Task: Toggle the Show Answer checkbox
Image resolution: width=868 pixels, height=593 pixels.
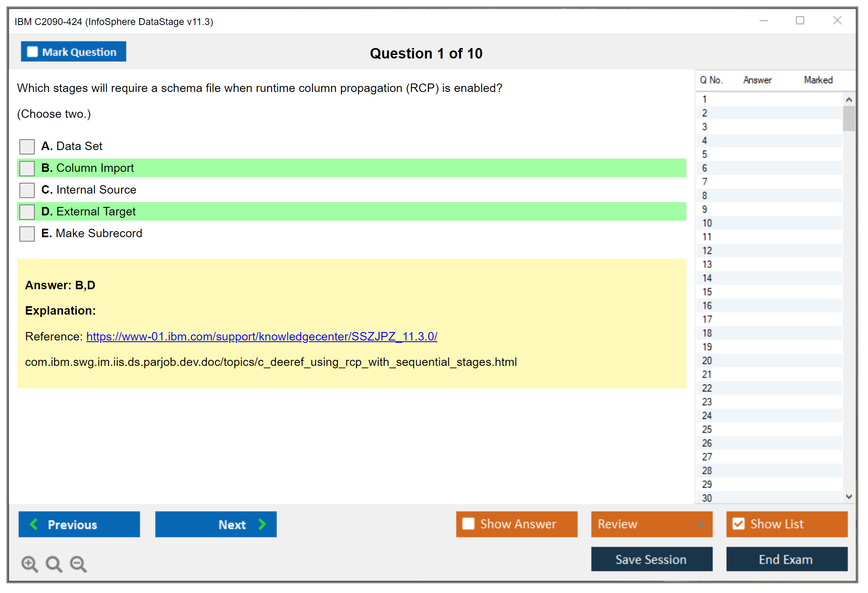Action: click(x=468, y=524)
